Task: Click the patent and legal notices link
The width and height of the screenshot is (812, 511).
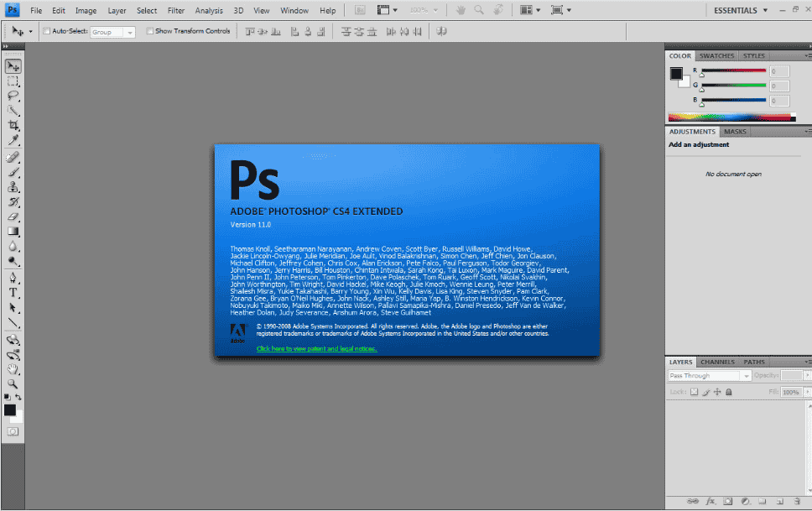Action: pyautogui.click(x=316, y=348)
